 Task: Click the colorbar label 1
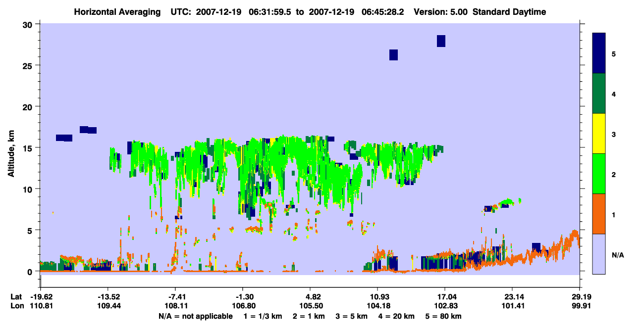click(x=614, y=214)
